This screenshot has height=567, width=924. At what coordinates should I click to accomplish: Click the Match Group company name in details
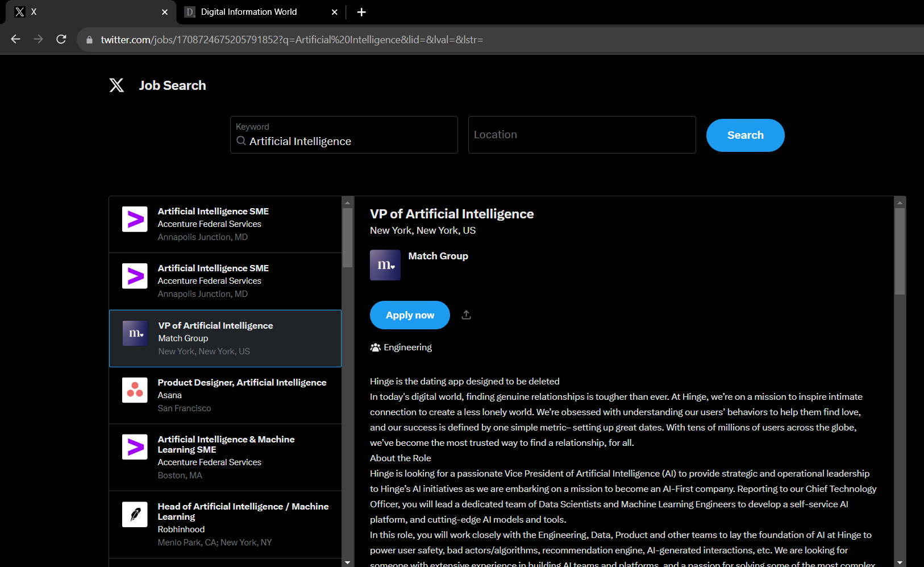click(438, 256)
